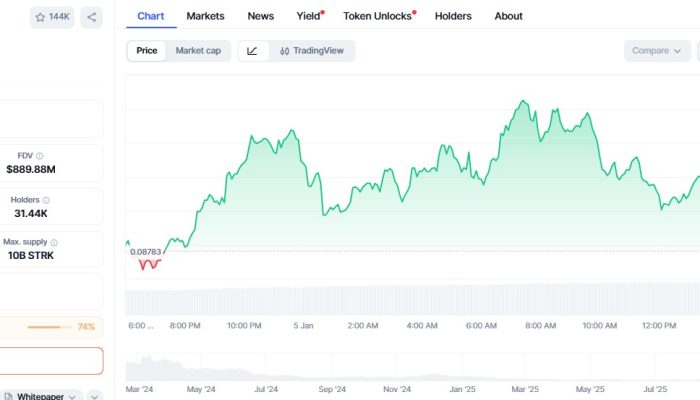
Task: Open the Compare dropdown
Action: coord(657,51)
